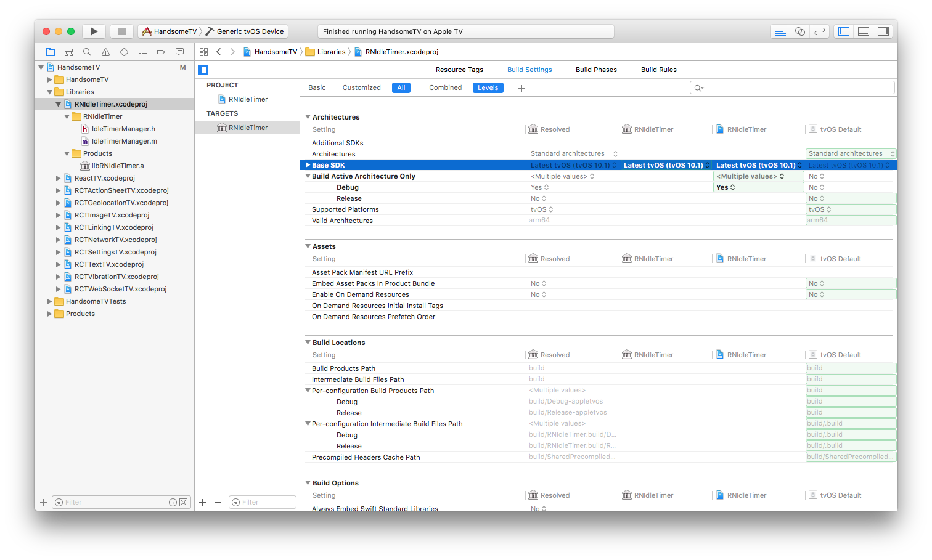
Task: Open IdleTimerManager.h file
Action: point(123,129)
